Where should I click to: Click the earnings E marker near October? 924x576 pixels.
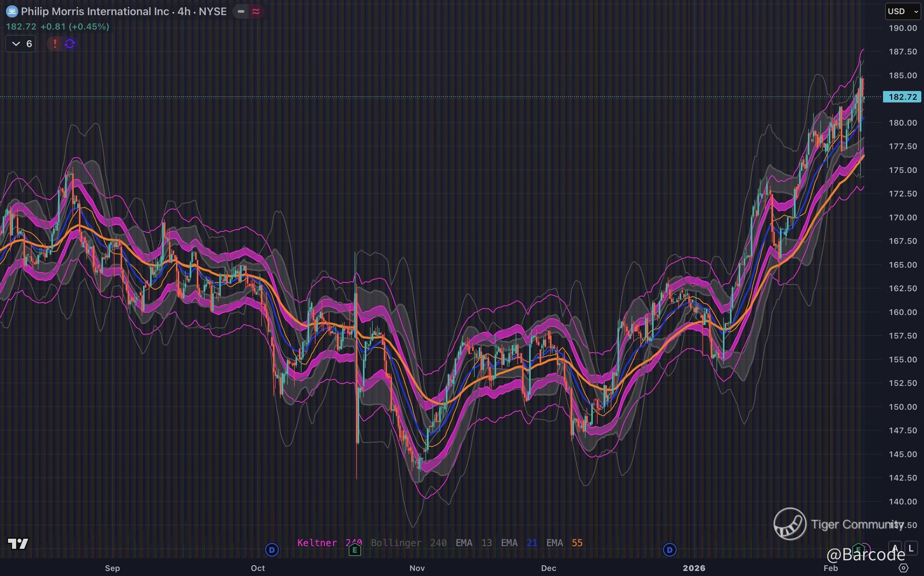click(355, 550)
